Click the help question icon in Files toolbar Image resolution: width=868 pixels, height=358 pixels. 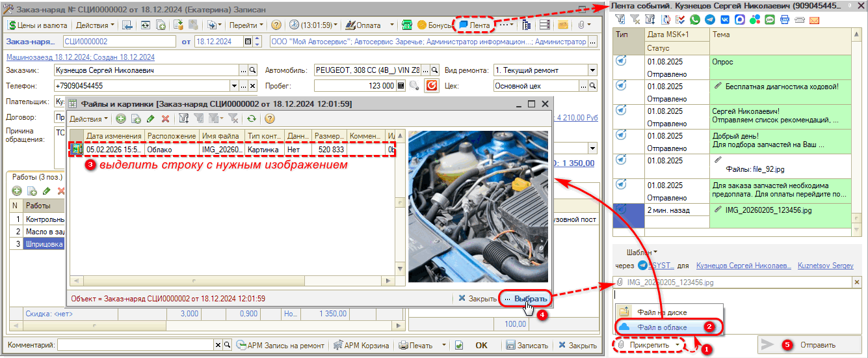[x=269, y=119]
